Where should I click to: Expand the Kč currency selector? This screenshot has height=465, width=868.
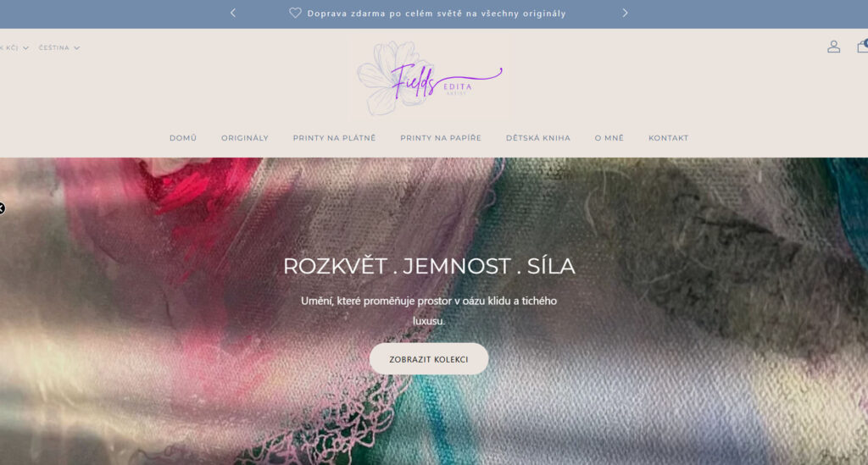click(x=14, y=48)
